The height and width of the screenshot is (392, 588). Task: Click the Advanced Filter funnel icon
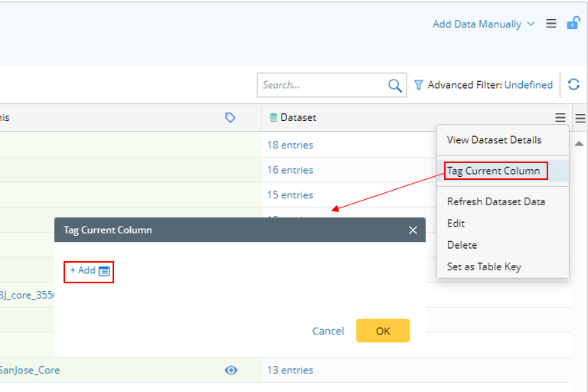click(x=419, y=85)
